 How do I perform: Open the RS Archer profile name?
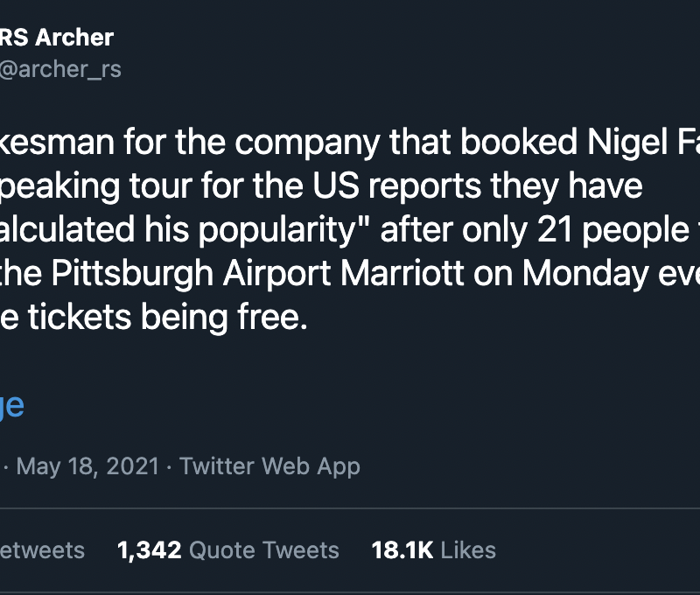click(57, 38)
